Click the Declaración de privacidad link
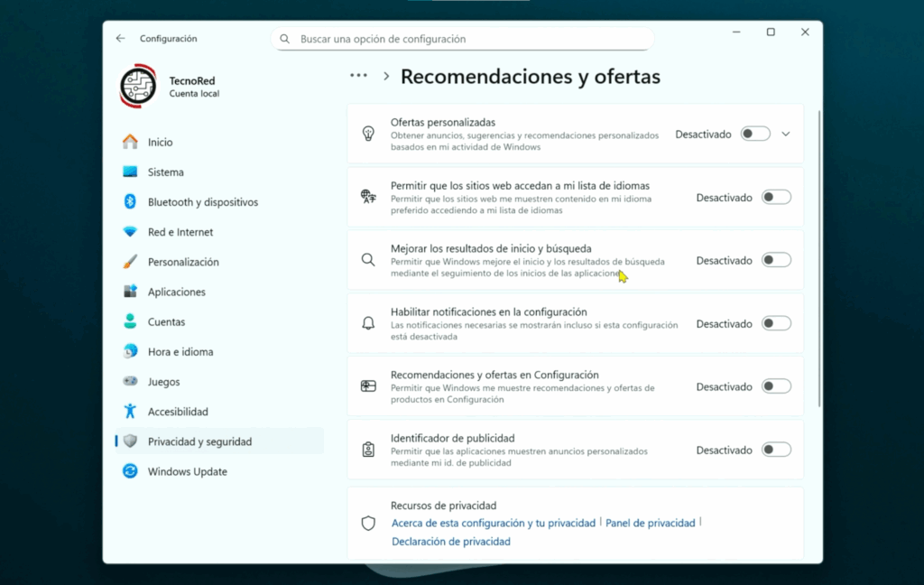Viewport: 924px width, 585px height. tap(449, 541)
